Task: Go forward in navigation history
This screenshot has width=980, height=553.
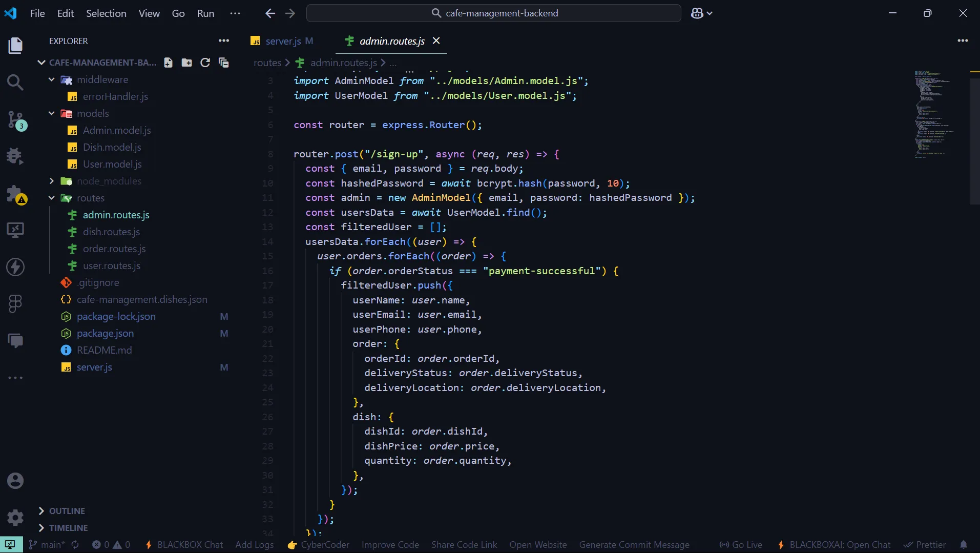Action: [290, 13]
